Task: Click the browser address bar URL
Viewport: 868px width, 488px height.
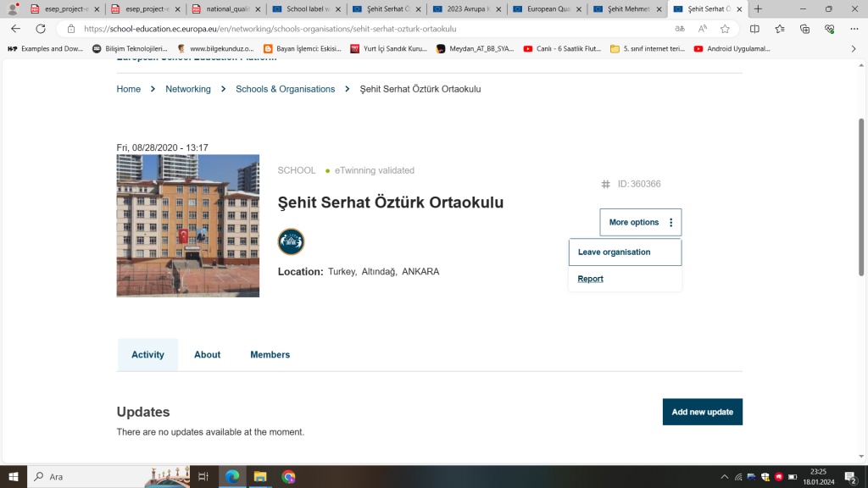Action: 270,29
